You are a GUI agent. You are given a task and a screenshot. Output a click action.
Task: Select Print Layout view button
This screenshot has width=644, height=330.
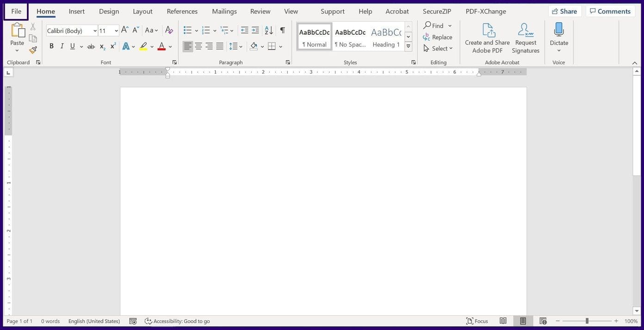point(523,321)
